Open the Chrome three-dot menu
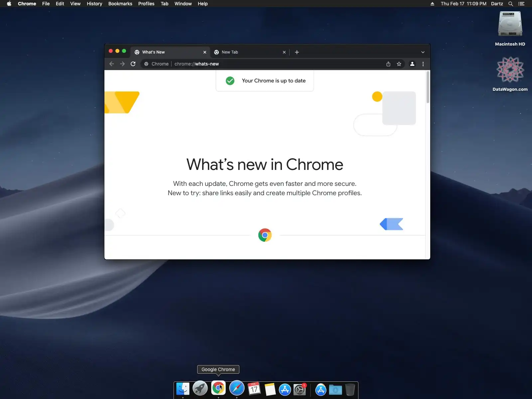Screen dimensions: 532x399 [x=423, y=64]
